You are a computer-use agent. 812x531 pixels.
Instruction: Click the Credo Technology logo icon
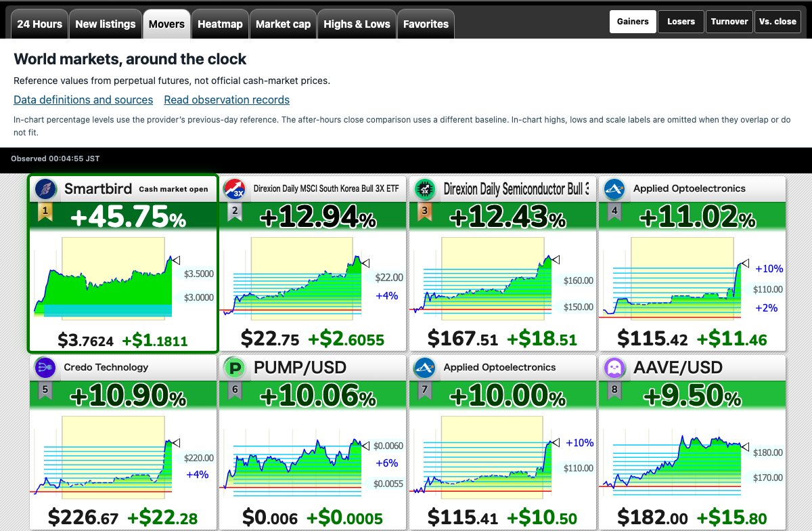coord(47,368)
